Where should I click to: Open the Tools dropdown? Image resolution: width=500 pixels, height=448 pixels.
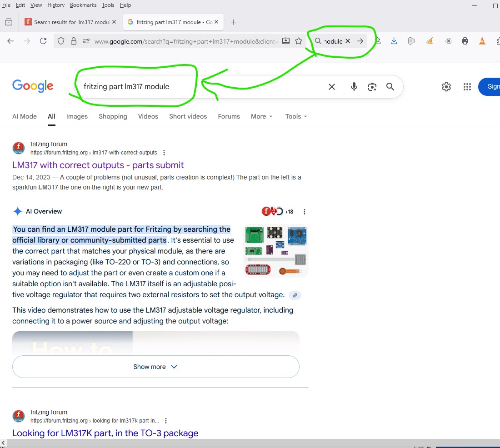[296, 116]
